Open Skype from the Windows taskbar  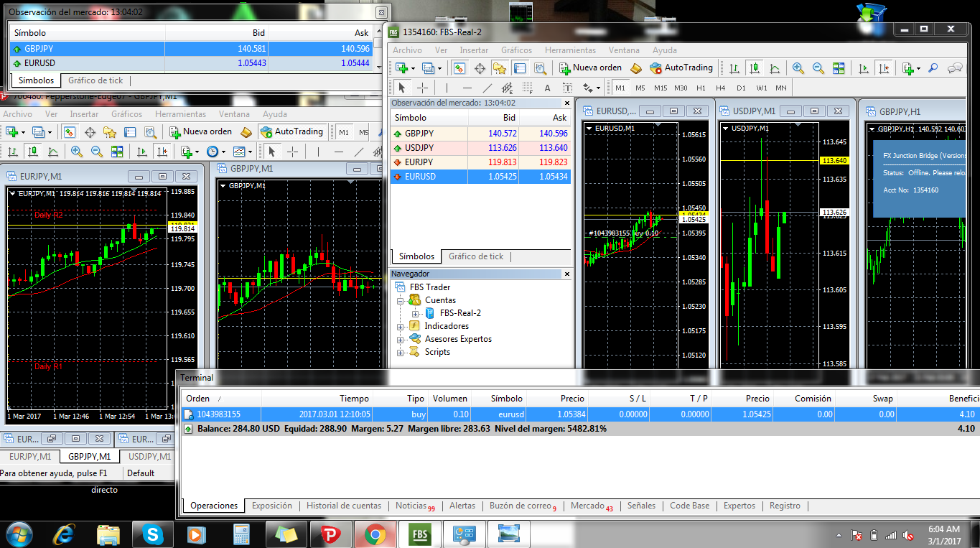tap(152, 534)
